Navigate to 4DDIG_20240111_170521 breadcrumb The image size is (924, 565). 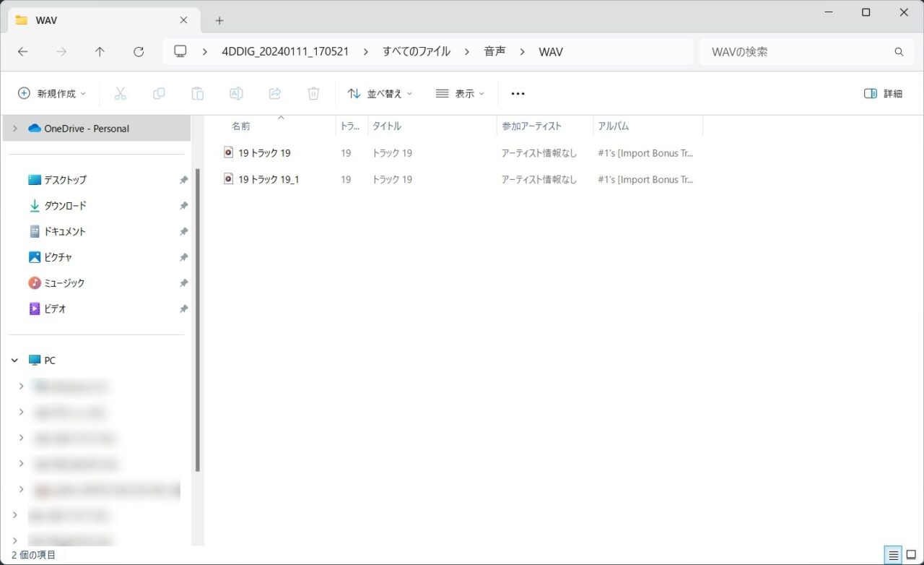pos(285,52)
